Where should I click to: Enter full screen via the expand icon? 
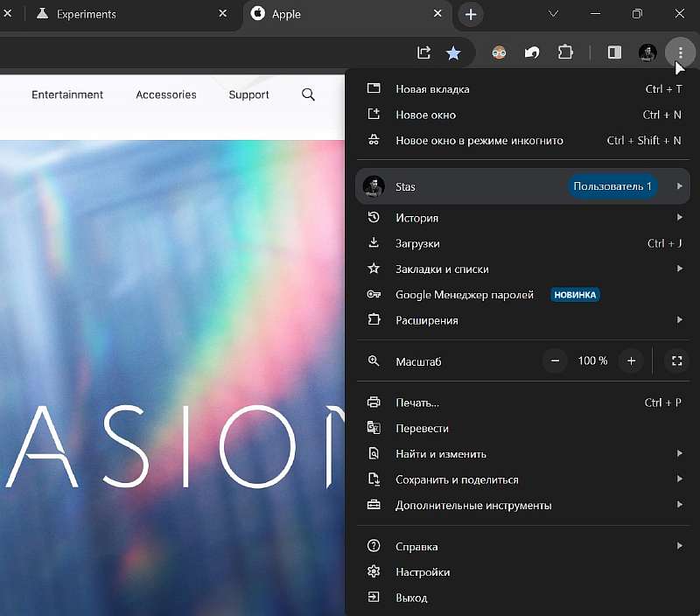coord(676,360)
